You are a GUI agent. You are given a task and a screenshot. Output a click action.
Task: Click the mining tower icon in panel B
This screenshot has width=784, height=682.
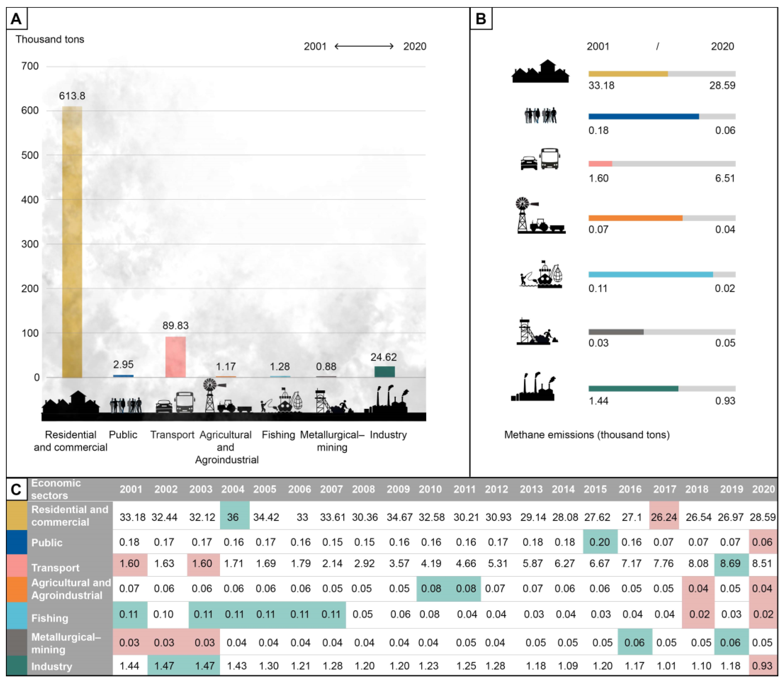536,331
